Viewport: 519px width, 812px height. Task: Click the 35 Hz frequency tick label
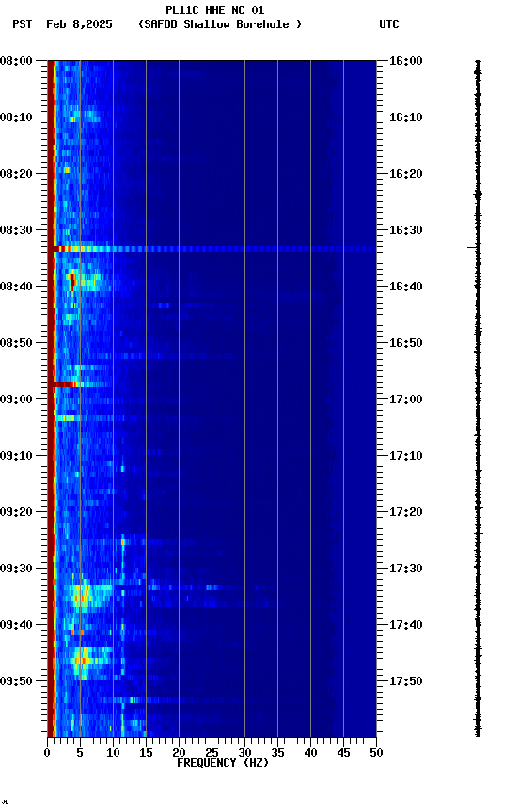pos(277,753)
